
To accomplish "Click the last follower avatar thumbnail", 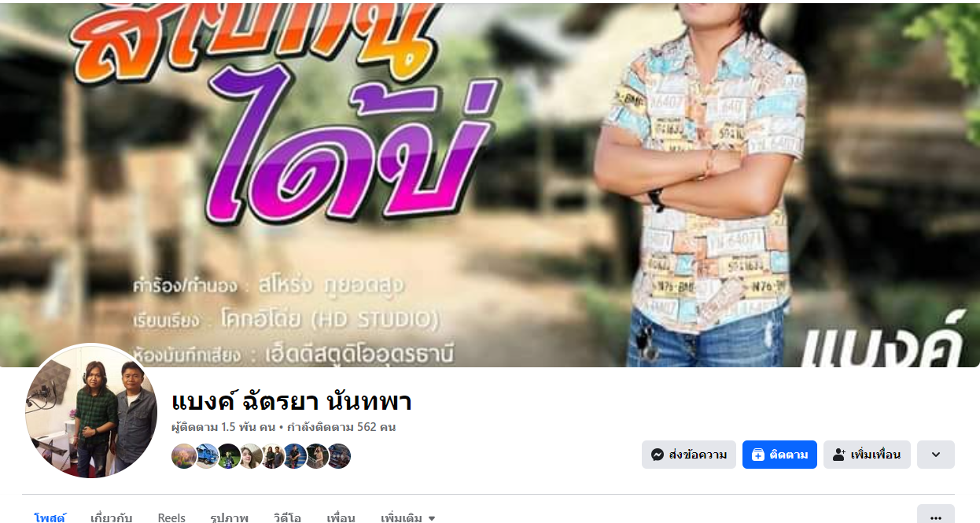I will coord(339,456).
